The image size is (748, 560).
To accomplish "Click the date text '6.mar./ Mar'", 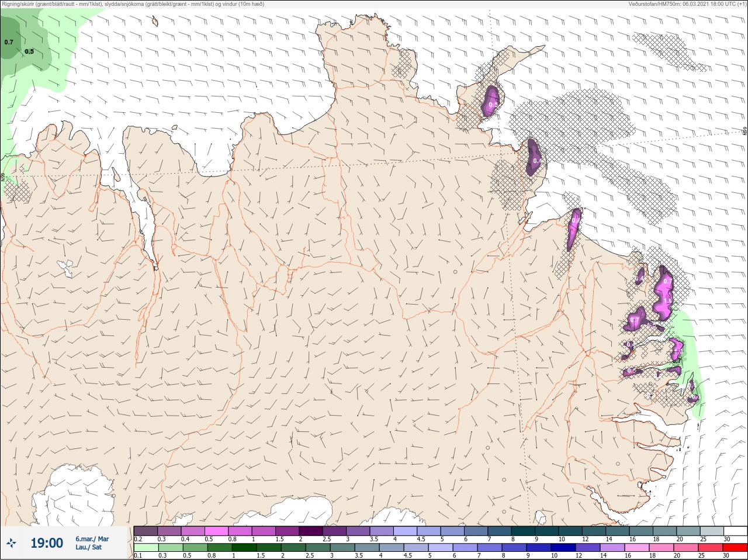I will click(92, 539).
